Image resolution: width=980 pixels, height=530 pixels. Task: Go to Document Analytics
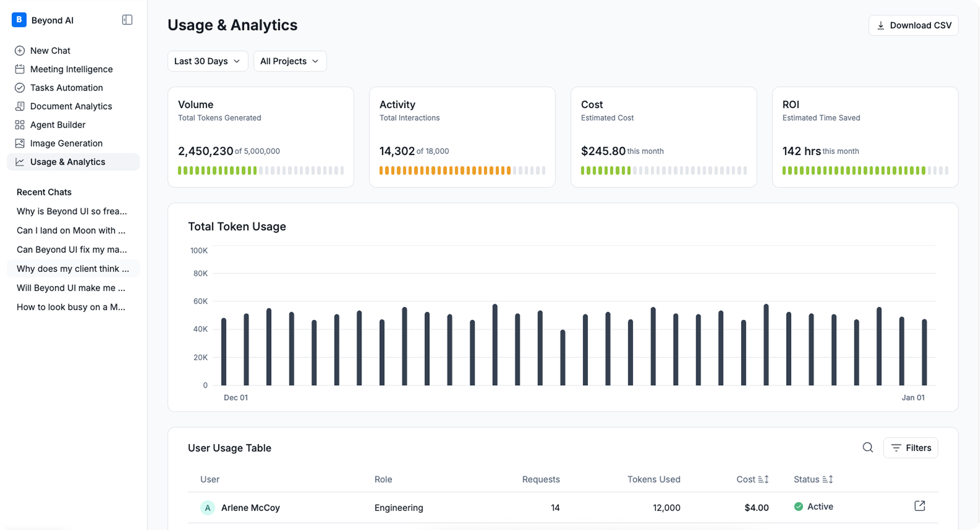click(x=73, y=106)
